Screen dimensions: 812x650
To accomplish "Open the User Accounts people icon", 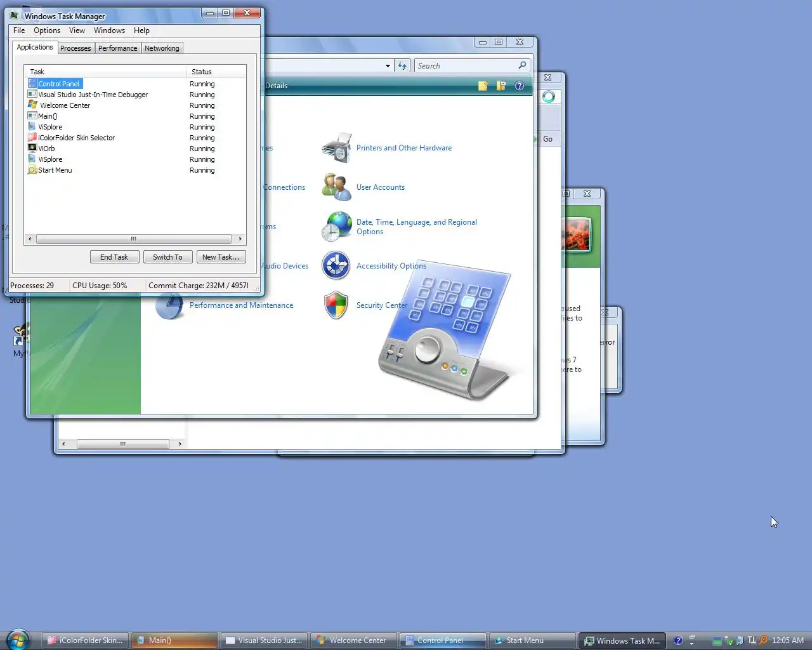I will [337, 187].
